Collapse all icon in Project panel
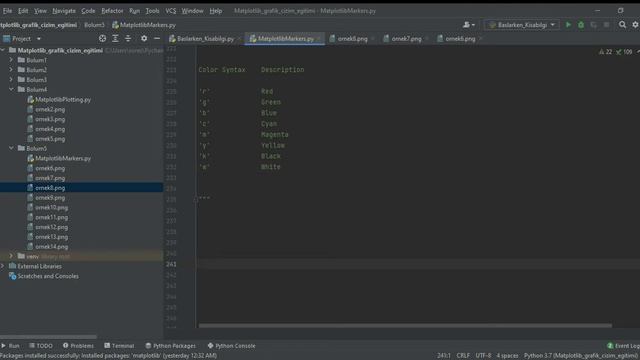Screen dimensions: 640x360 pyautogui.click(x=128, y=38)
